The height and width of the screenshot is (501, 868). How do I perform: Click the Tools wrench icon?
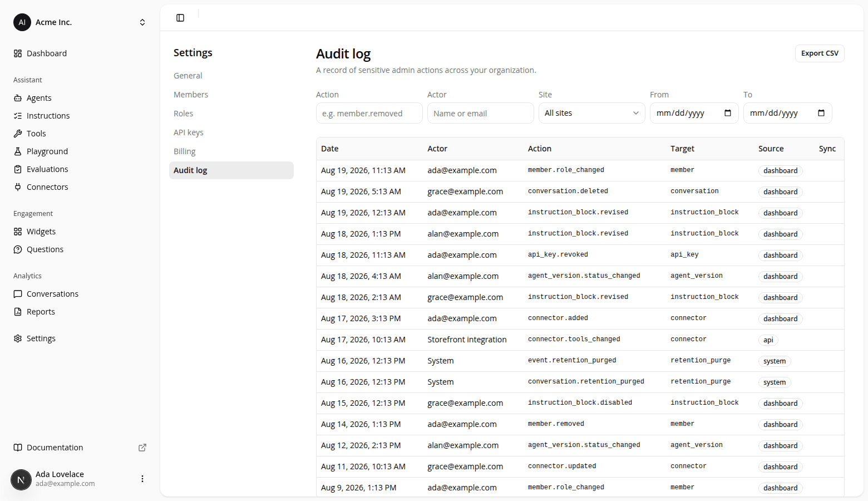(18, 134)
